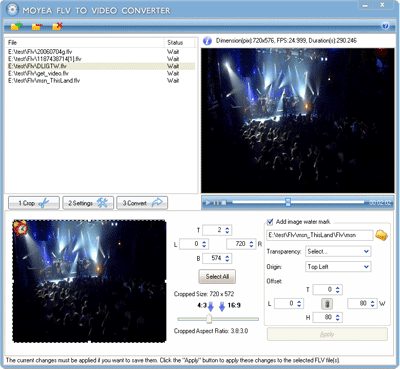Click the video playback seek slider
The height and width of the screenshot is (369, 400).
pos(298,202)
